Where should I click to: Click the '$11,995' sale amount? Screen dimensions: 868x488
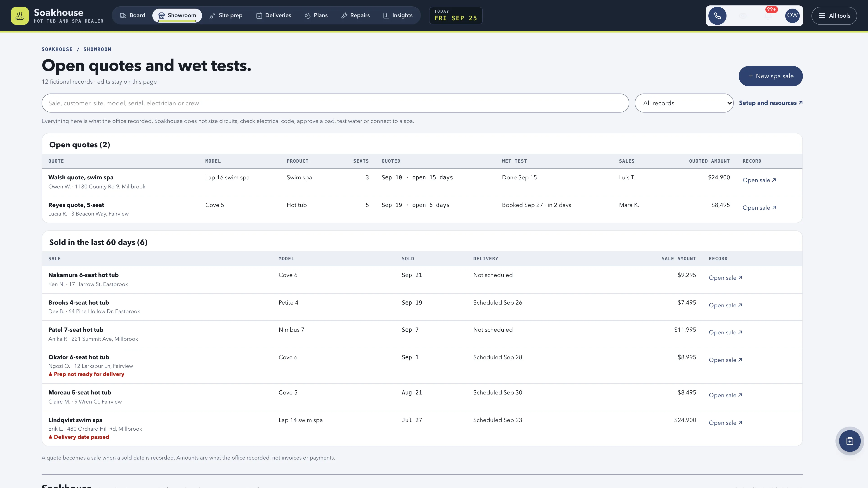(685, 330)
